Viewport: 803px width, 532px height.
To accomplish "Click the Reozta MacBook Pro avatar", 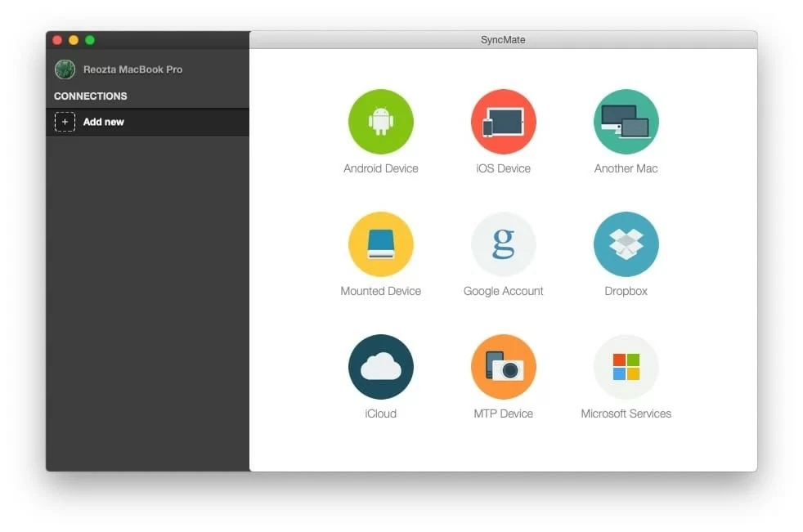I will [65, 69].
